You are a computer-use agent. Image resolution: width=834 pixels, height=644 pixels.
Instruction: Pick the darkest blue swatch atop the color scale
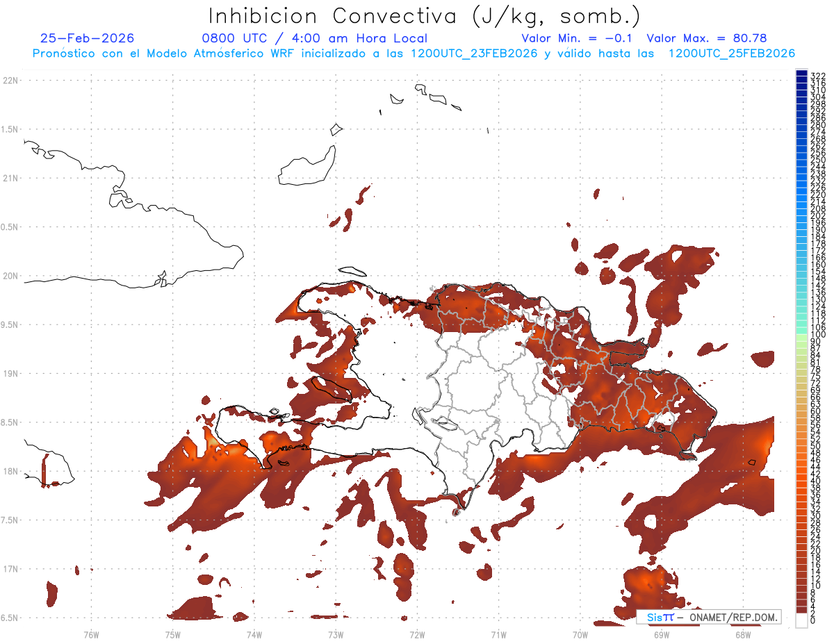pos(801,73)
